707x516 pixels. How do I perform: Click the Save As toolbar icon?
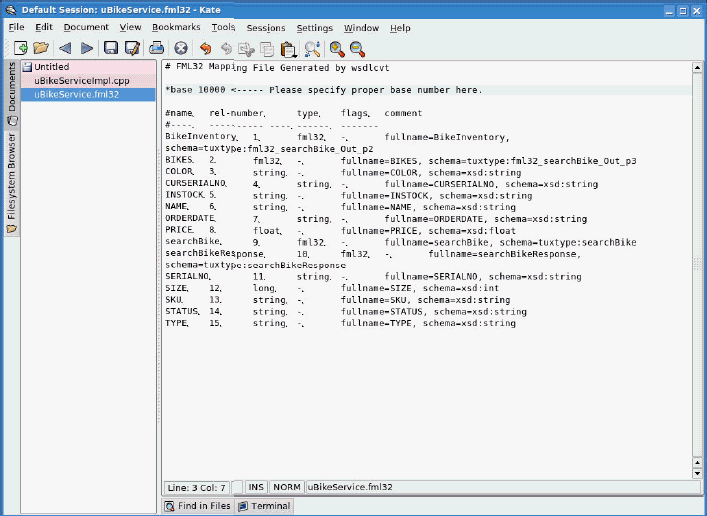(132, 48)
